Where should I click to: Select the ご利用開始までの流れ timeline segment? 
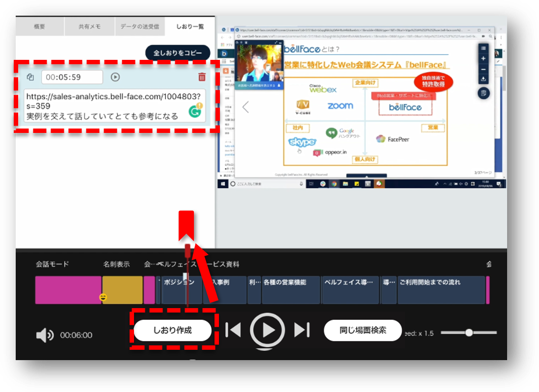[x=441, y=290]
